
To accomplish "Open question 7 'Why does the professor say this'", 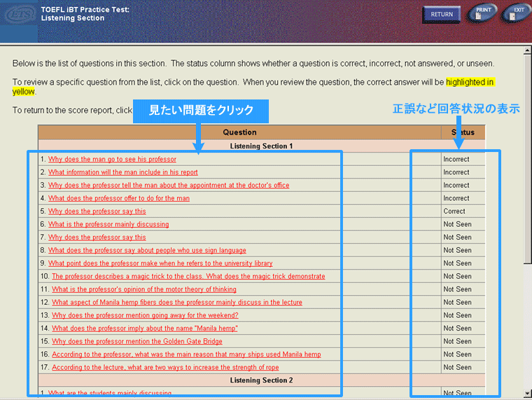I will [97, 237].
